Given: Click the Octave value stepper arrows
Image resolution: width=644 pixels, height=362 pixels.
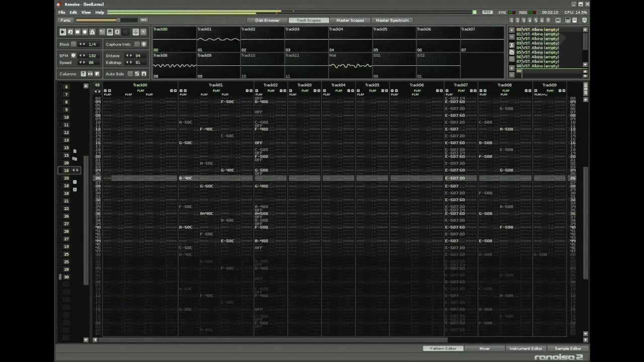Looking at the screenshot, I should tap(129, 55).
